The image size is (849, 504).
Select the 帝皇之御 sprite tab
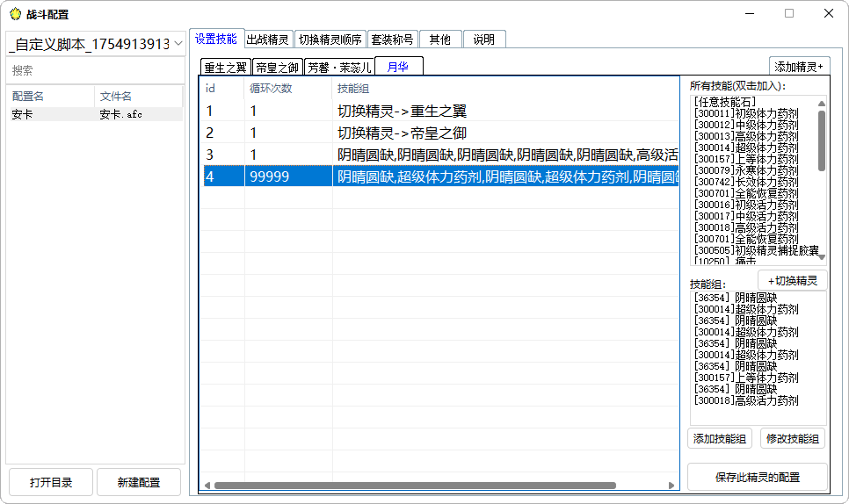pos(277,67)
